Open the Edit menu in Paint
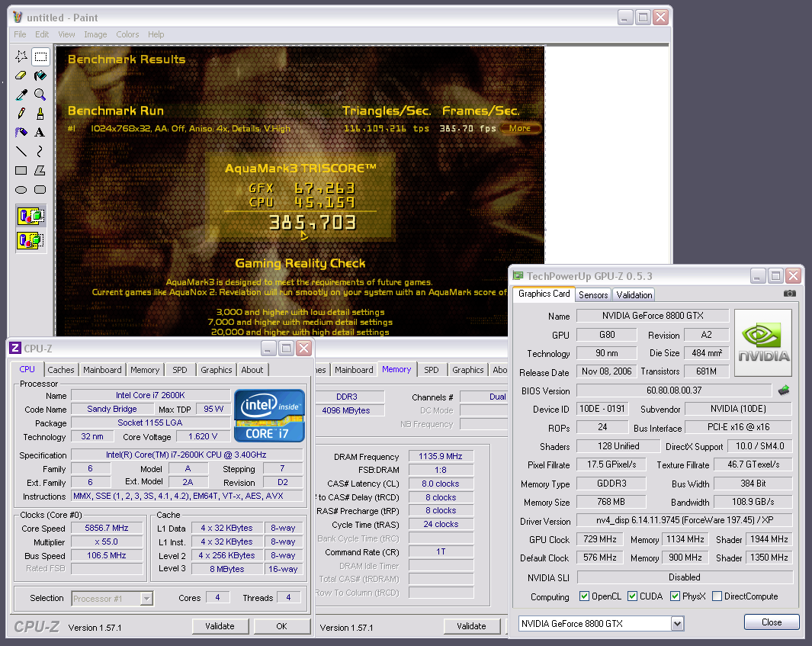Viewport: 812px width, 646px height. pos(42,34)
